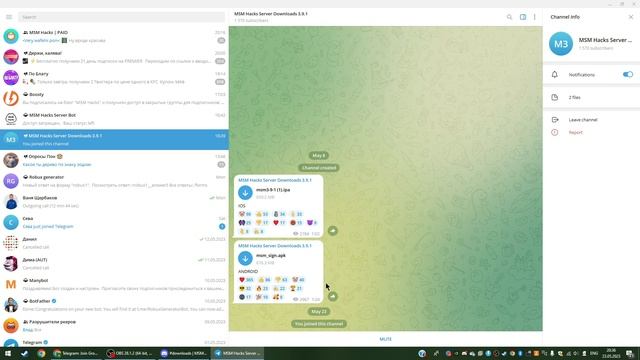
Task: Open three-dot more options in chat header
Action: pyautogui.click(x=535, y=17)
